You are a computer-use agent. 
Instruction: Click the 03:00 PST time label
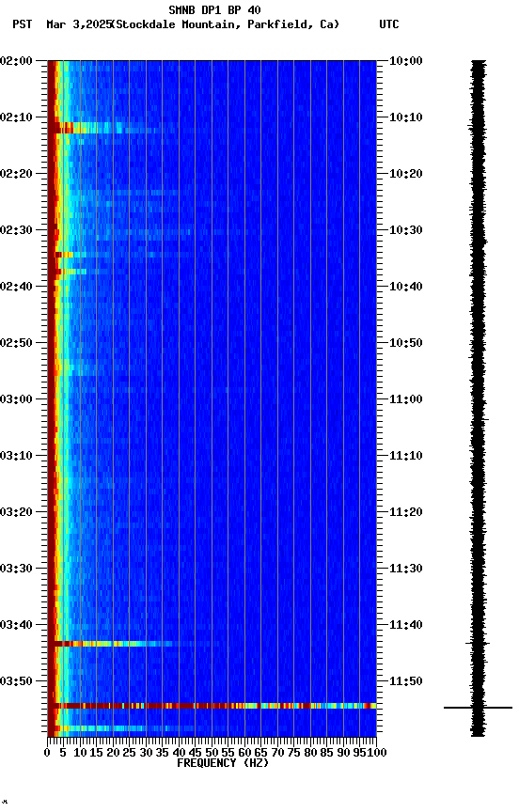pyautogui.click(x=16, y=399)
